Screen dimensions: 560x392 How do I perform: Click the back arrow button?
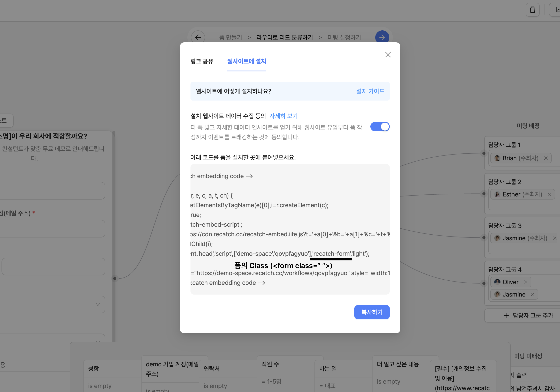[x=198, y=37]
